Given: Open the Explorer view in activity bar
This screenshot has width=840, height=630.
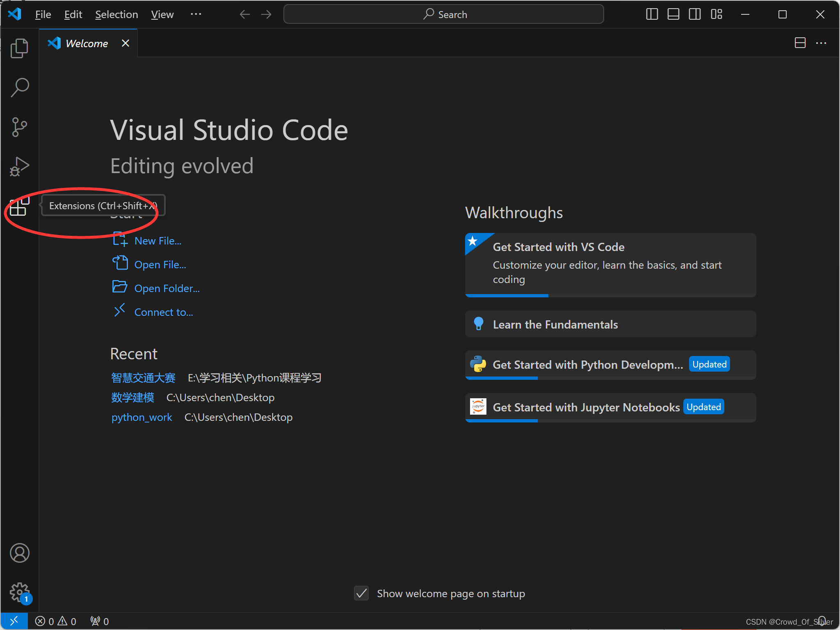Looking at the screenshot, I should [x=19, y=48].
